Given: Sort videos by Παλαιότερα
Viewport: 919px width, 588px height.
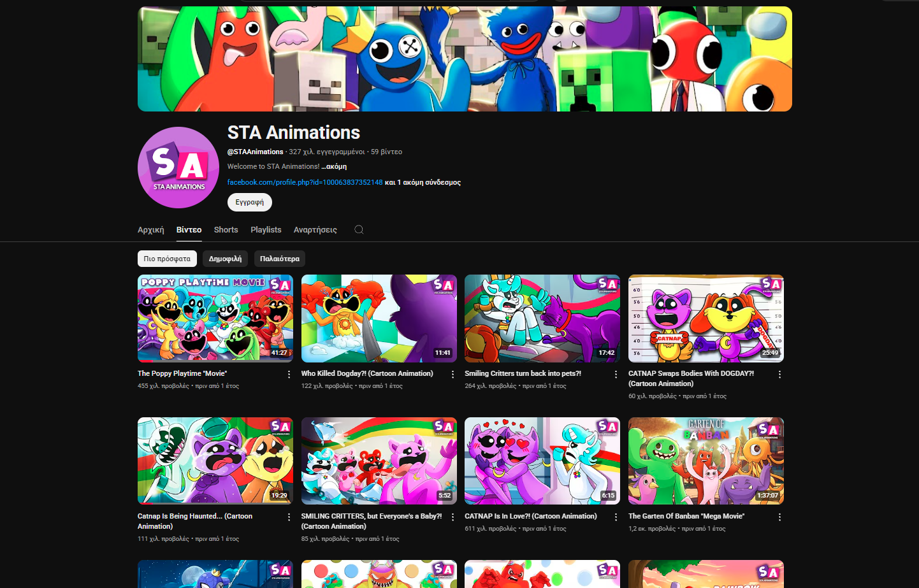Looking at the screenshot, I should pos(280,259).
